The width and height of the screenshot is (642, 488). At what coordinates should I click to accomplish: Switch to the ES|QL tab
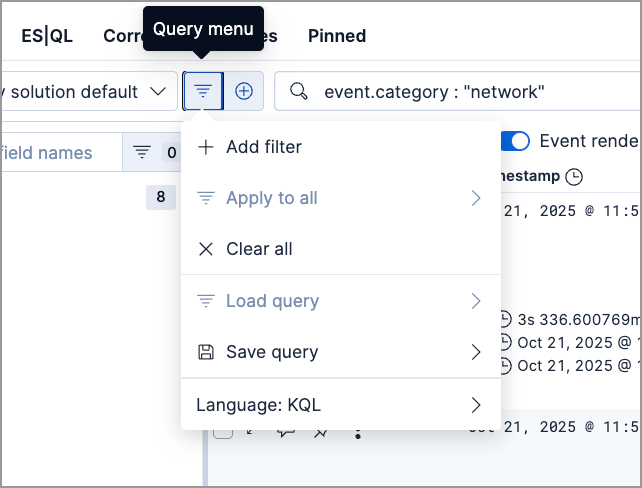47,36
